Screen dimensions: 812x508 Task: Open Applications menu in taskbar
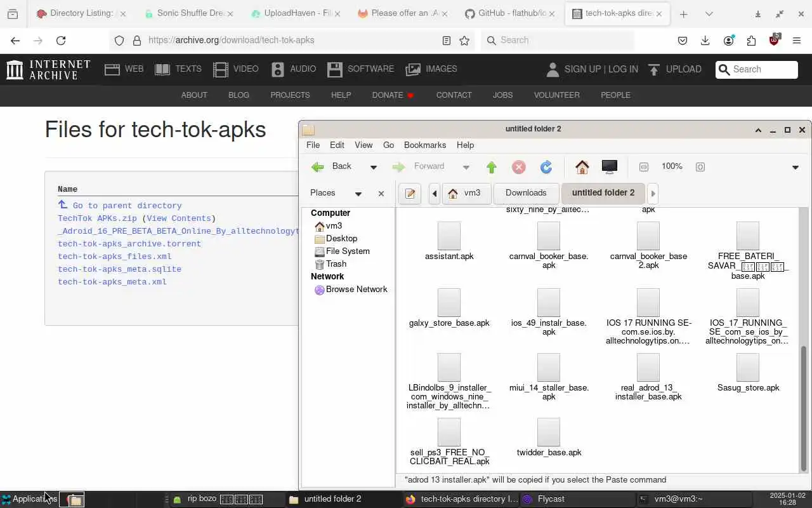click(x=29, y=499)
